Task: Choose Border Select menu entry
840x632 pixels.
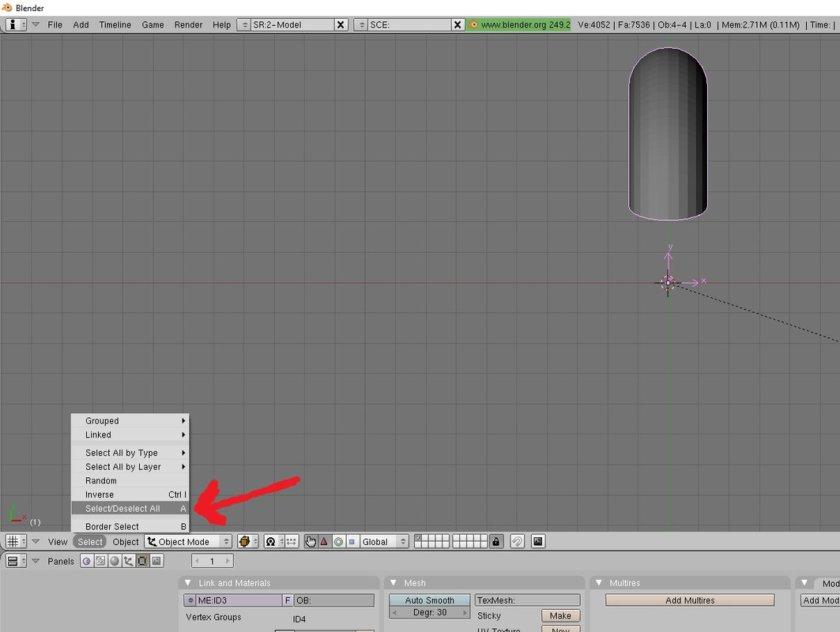Action: pyautogui.click(x=130, y=526)
